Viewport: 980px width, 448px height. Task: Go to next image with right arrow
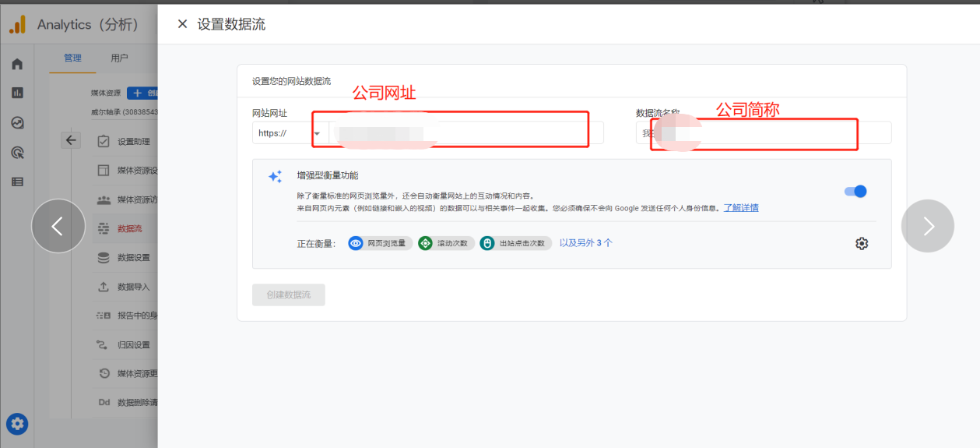(927, 226)
